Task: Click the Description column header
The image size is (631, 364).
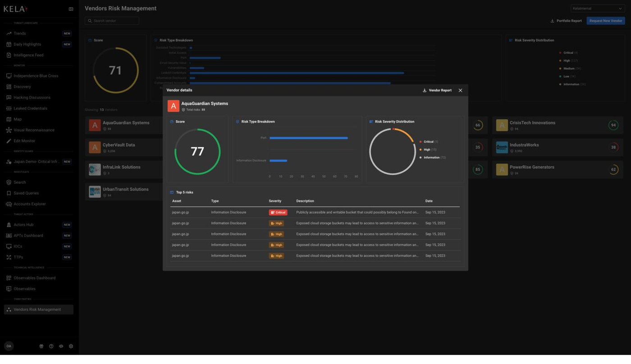Action: [x=305, y=201]
